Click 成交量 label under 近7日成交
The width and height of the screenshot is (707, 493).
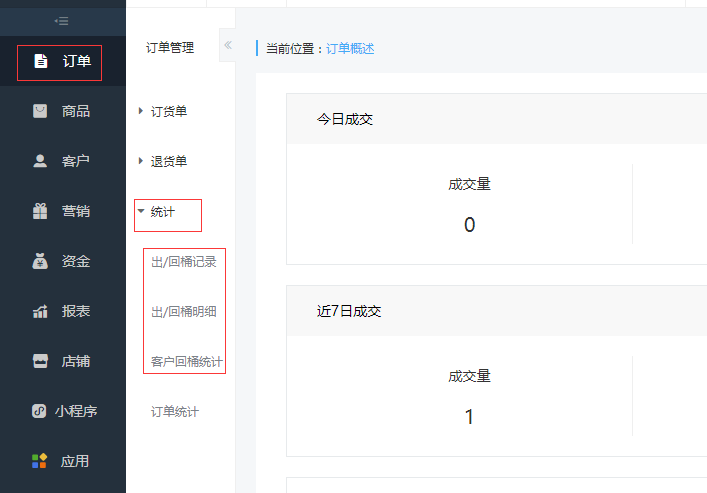[x=469, y=376]
